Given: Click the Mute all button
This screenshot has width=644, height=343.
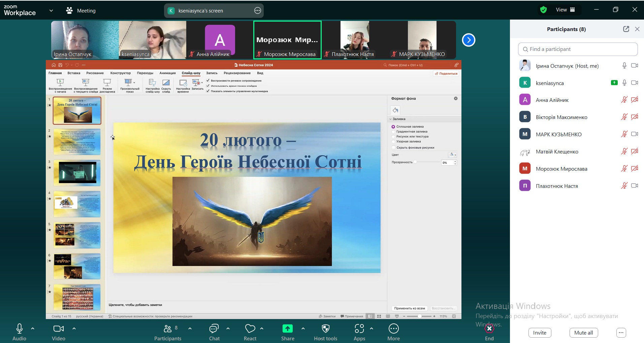Looking at the screenshot, I should point(584,333).
